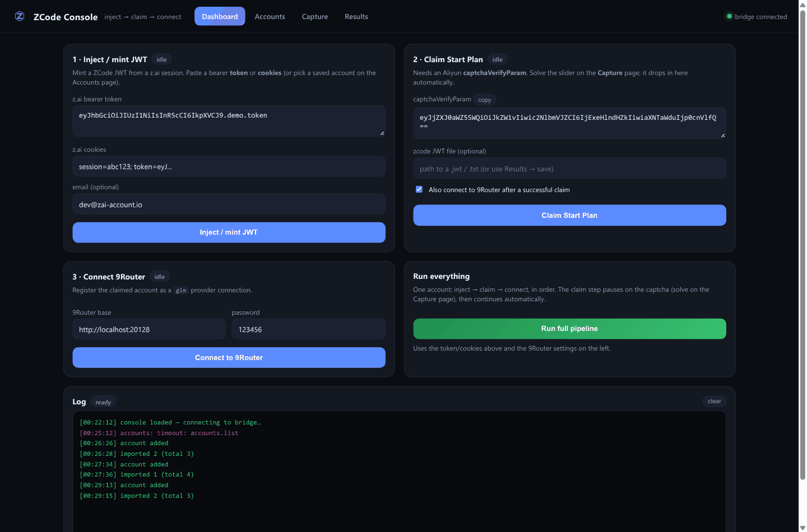Click the bearer token textarea resize handle

pos(382,133)
